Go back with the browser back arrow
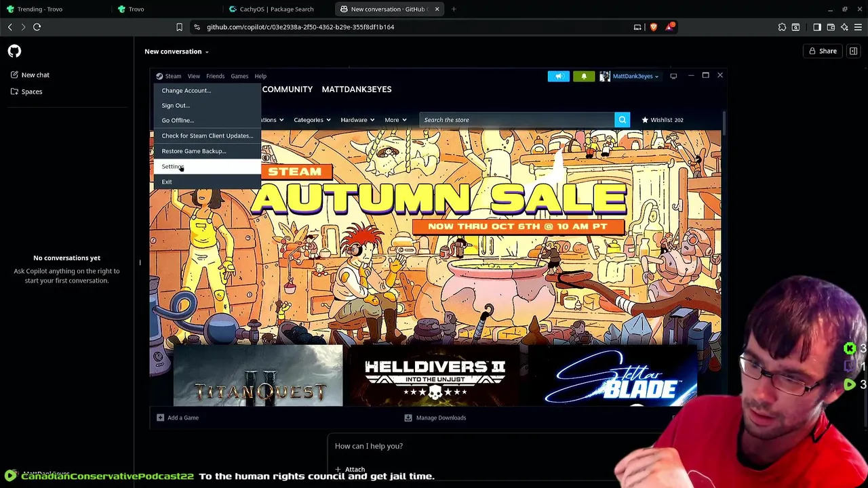The height and width of the screenshot is (488, 868). point(9,27)
